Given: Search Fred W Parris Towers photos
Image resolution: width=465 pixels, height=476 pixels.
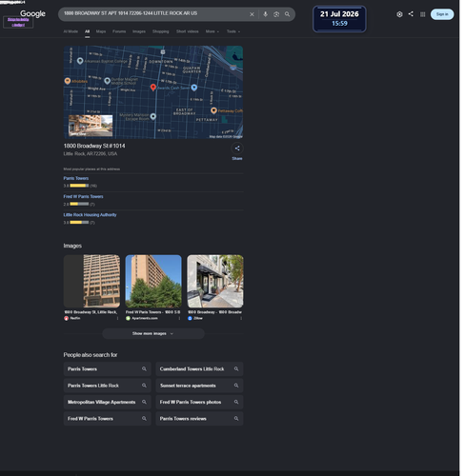Looking at the screenshot, I should pyautogui.click(x=199, y=402).
